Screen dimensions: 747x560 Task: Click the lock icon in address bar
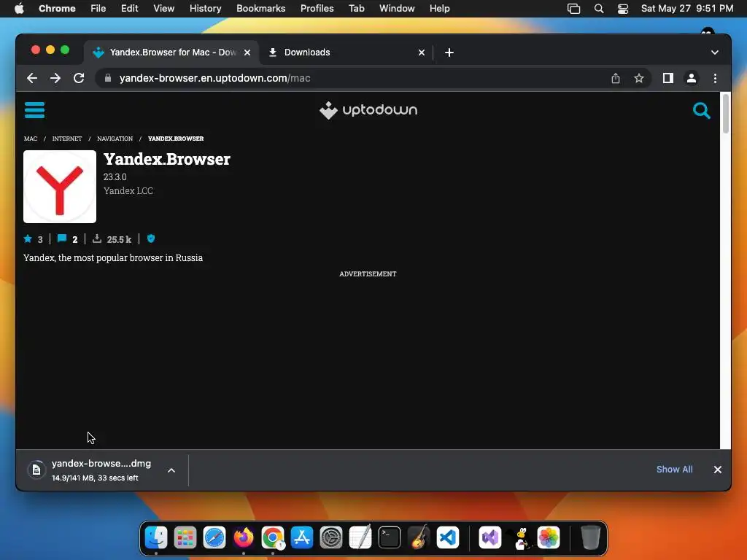point(108,78)
